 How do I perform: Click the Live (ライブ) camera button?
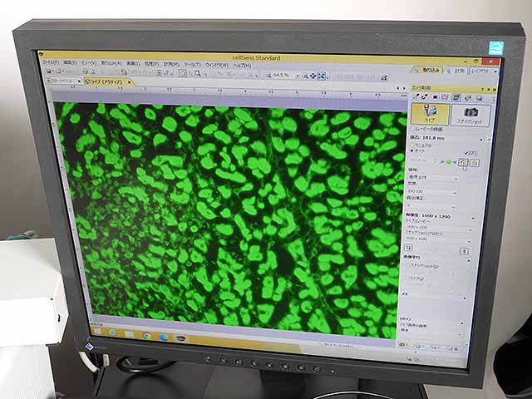coord(430,113)
